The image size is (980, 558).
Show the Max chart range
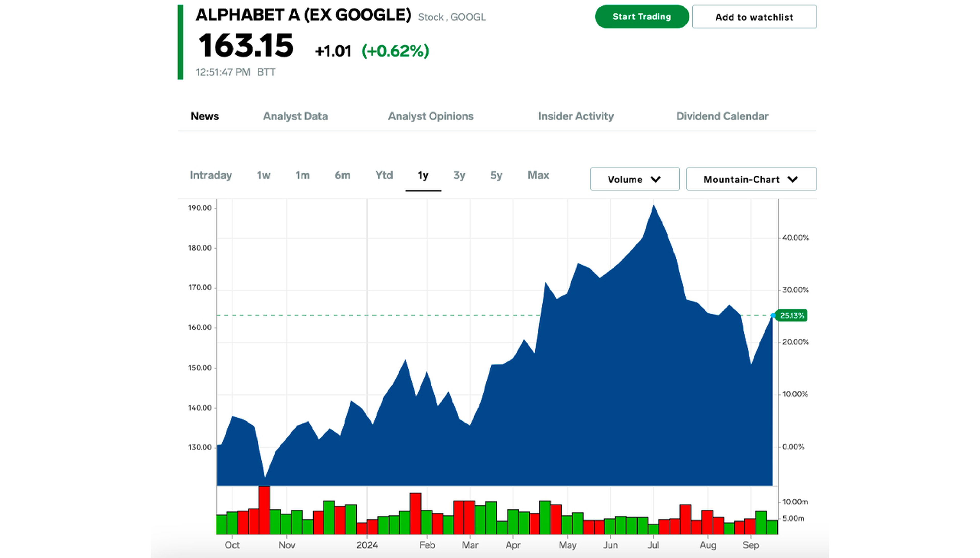(x=538, y=175)
